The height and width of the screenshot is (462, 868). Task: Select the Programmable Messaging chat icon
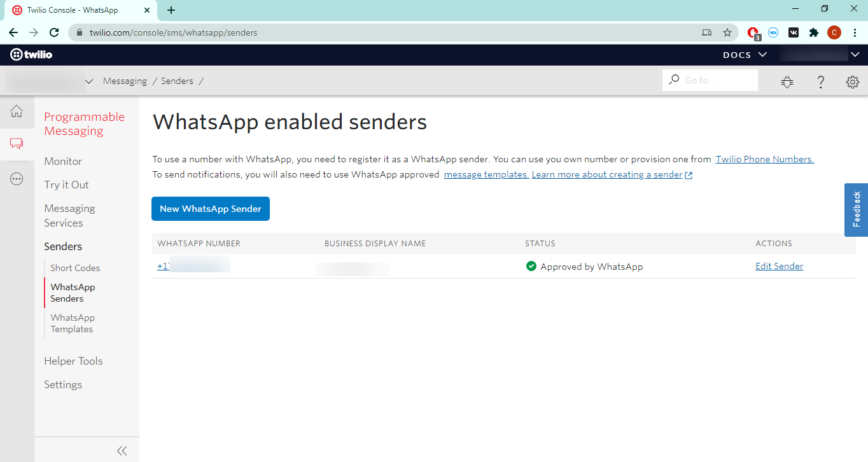tap(17, 144)
